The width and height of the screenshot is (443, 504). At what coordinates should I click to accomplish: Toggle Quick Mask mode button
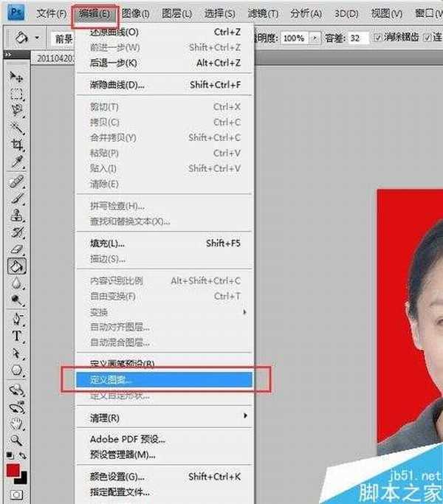tap(16, 494)
